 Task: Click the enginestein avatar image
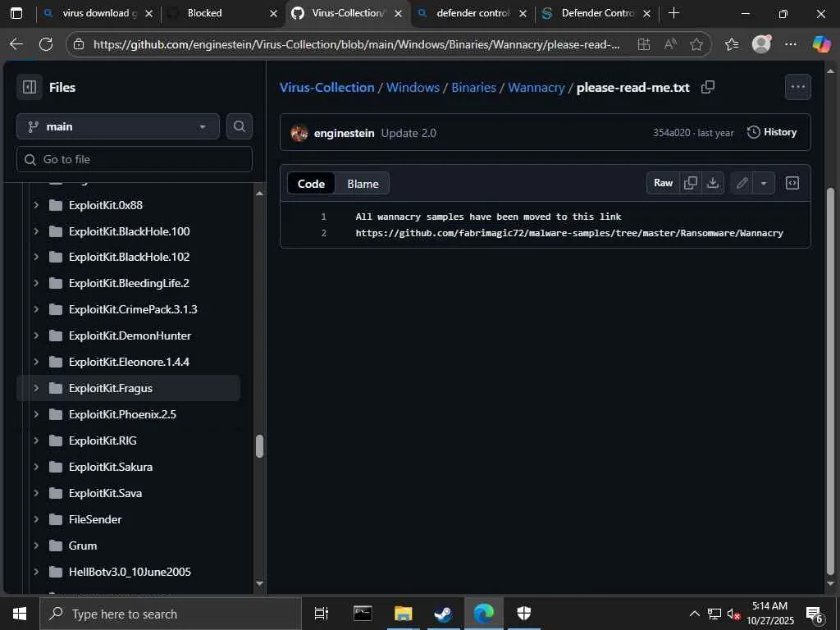pyautogui.click(x=299, y=133)
